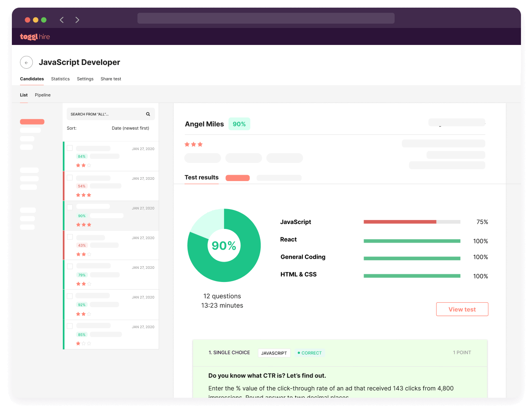Screen dimensions: 532x413
Task: Click the highlighted coral sidebar filter
Action: (32, 122)
